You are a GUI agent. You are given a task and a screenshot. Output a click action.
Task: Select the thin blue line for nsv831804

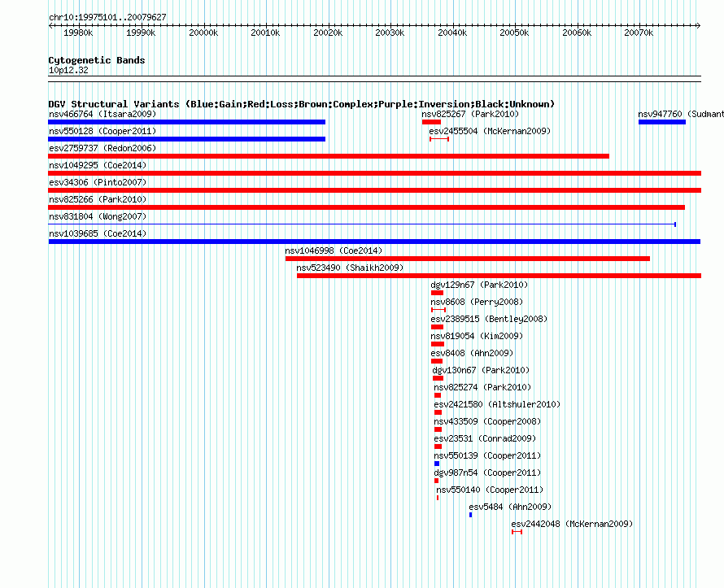pyautogui.click(x=362, y=224)
